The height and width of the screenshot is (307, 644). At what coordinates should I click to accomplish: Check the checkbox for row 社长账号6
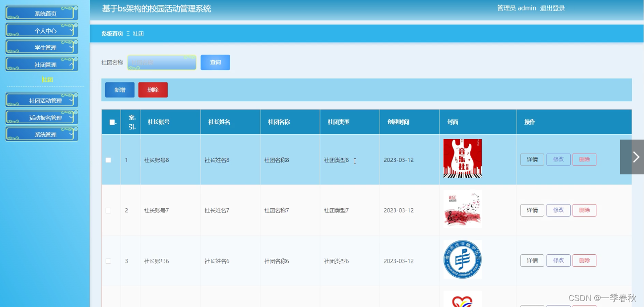click(x=108, y=261)
